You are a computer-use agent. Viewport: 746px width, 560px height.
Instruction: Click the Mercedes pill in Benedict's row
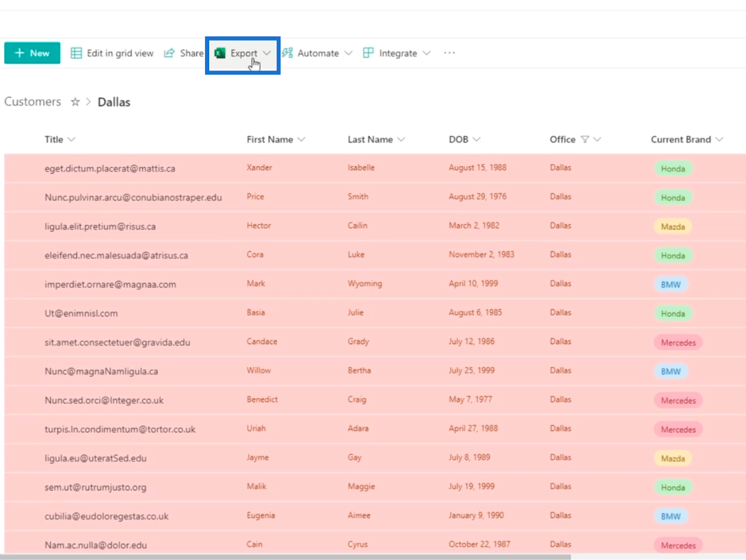click(x=678, y=401)
